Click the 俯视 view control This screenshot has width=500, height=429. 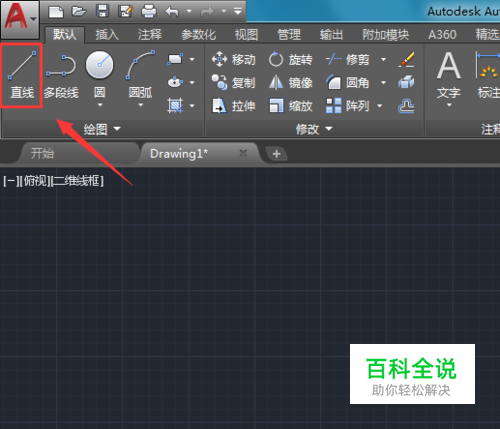pos(35,181)
